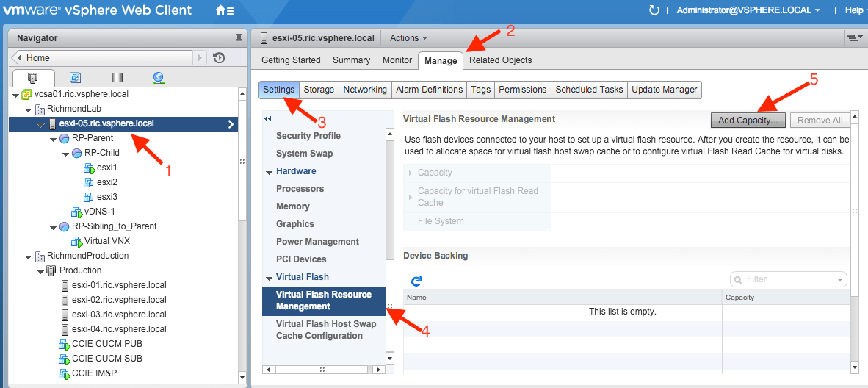Viewport: 868px width, 388px height.
Task: Switch to VMs and Templates inventory view
Action: [x=75, y=77]
